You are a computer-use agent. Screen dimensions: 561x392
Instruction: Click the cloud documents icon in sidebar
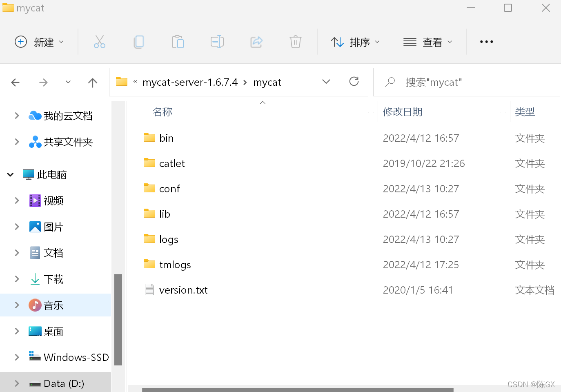coord(35,116)
